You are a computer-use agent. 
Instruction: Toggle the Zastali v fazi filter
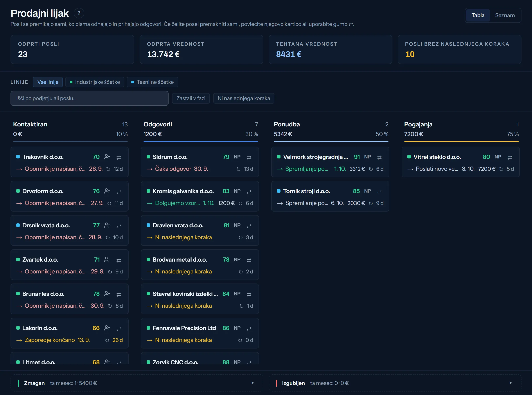[191, 98]
